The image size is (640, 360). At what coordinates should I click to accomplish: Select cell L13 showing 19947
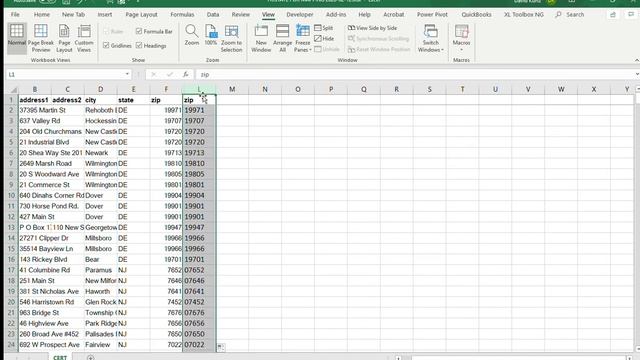(199, 228)
